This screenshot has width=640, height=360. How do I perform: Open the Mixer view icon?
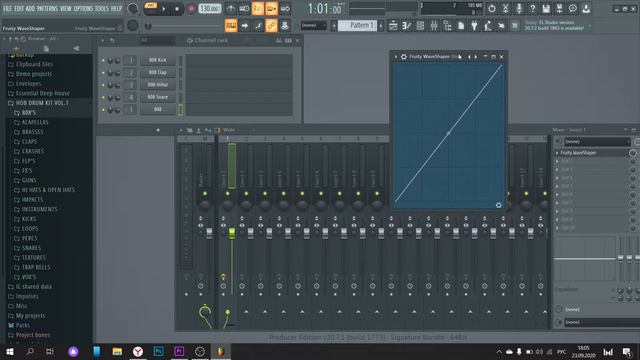click(x=433, y=26)
